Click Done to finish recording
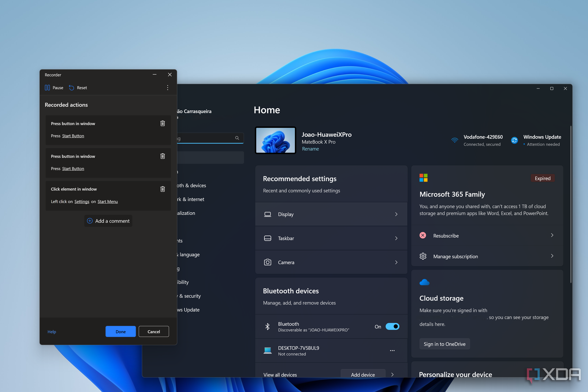Screen dimensions: 588x392 121,331
